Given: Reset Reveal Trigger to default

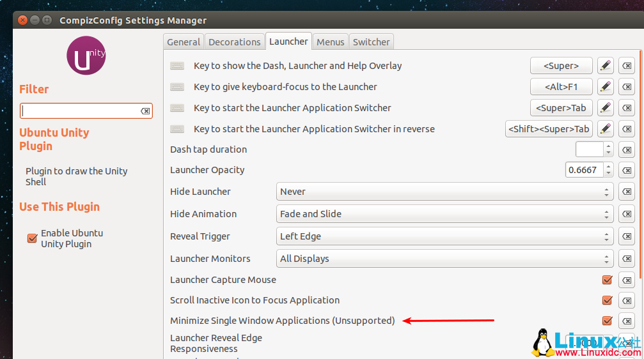Looking at the screenshot, I should point(627,236).
